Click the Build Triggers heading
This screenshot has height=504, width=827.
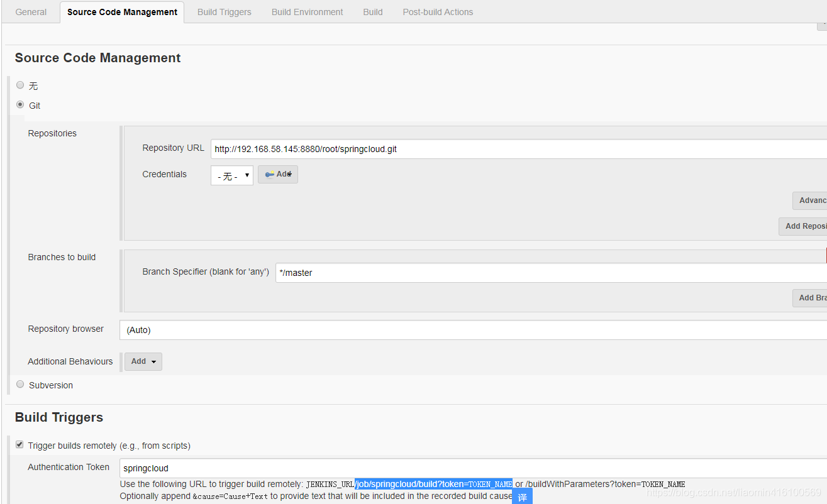[59, 417]
